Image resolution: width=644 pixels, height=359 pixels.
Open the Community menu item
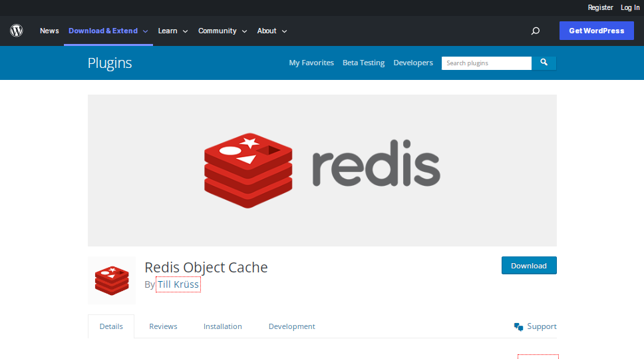coord(218,31)
